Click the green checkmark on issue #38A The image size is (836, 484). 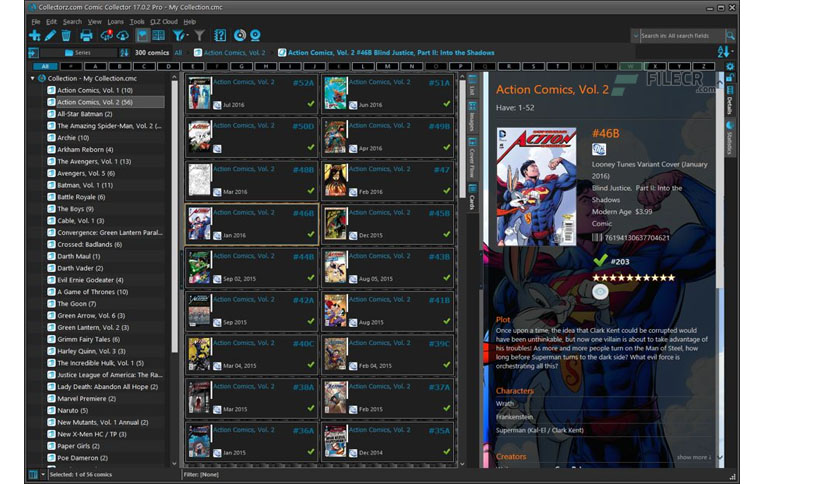coord(311,408)
